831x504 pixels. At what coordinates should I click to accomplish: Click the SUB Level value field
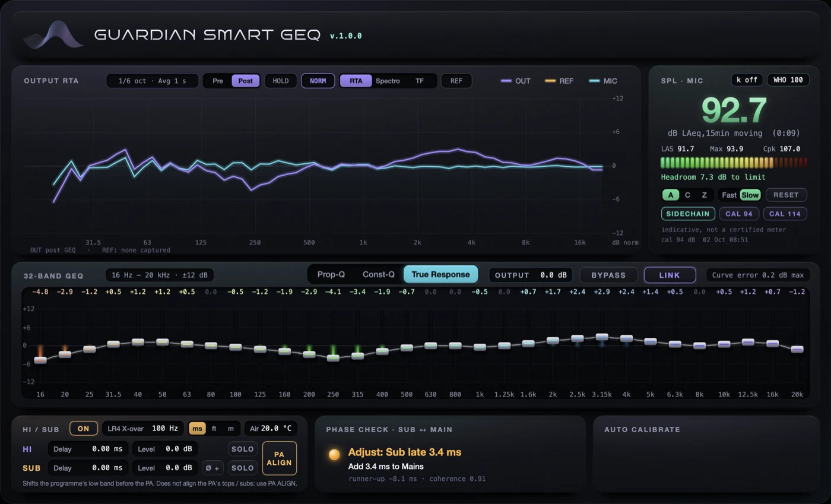[165, 468]
